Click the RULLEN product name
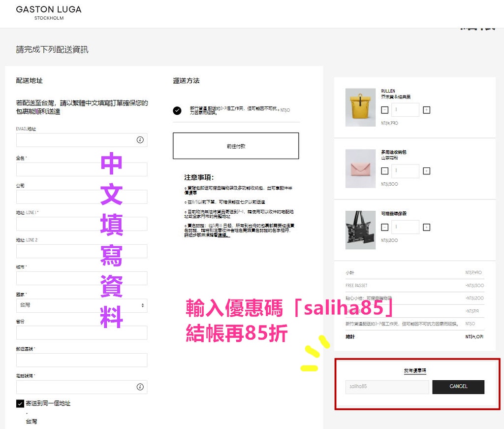Viewport: 504px width, 429px height. tap(388, 91)
